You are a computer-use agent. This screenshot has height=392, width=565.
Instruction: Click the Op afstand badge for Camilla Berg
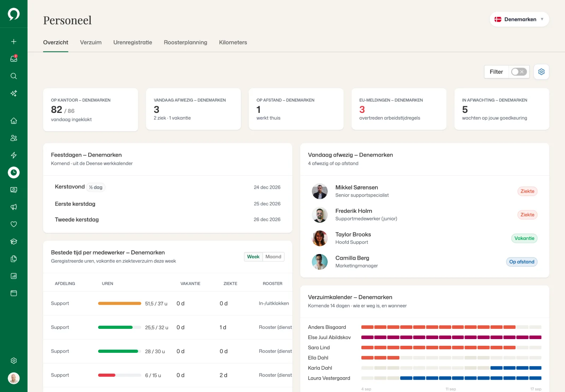(522, 262)
